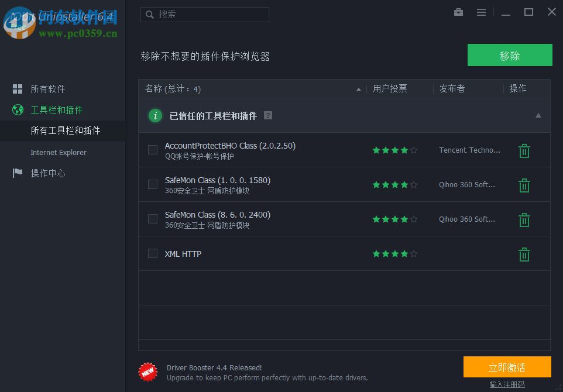Remove SafeMon Class (1.0.0.1580) via trash icon

tap(524, 185)
